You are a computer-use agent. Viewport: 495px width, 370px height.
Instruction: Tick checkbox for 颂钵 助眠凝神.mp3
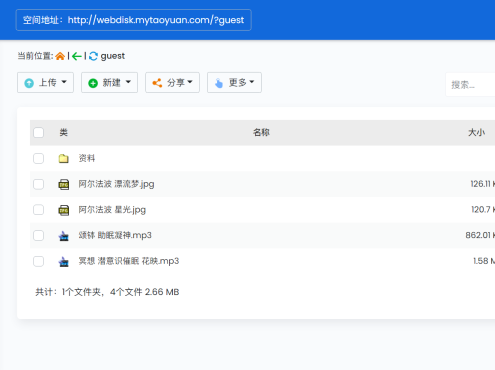coord(38,235)
